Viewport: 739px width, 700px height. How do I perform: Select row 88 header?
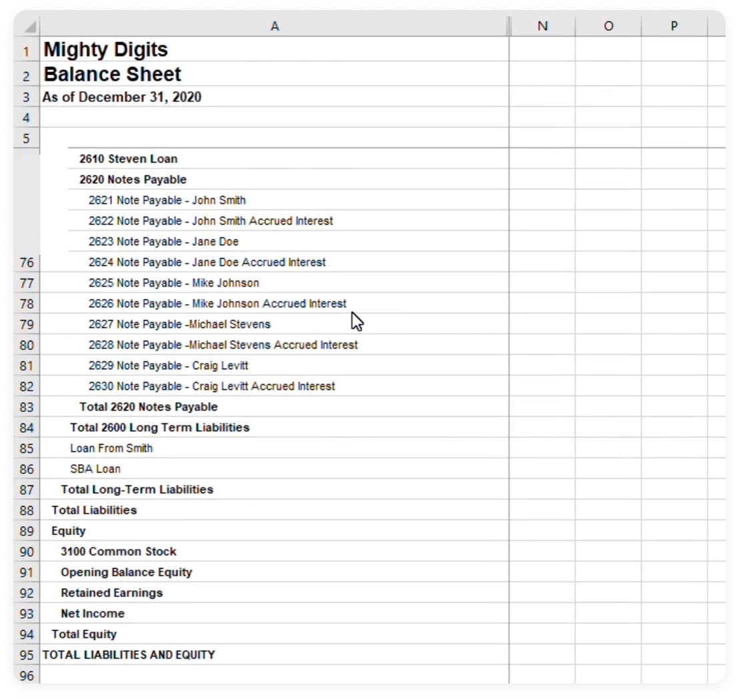pos(27,510)
